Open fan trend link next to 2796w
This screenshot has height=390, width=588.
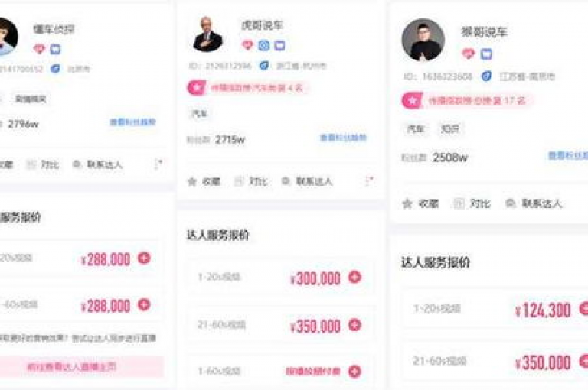pos(132,122)
